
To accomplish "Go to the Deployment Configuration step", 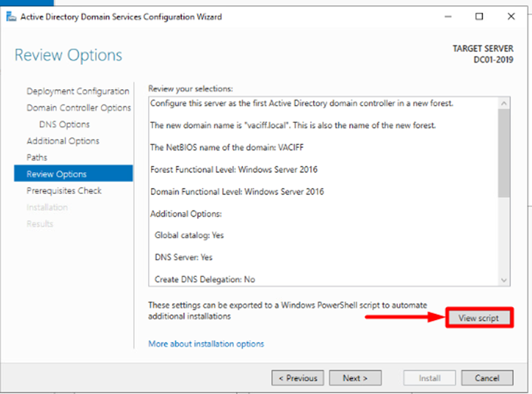I will 78,91.
